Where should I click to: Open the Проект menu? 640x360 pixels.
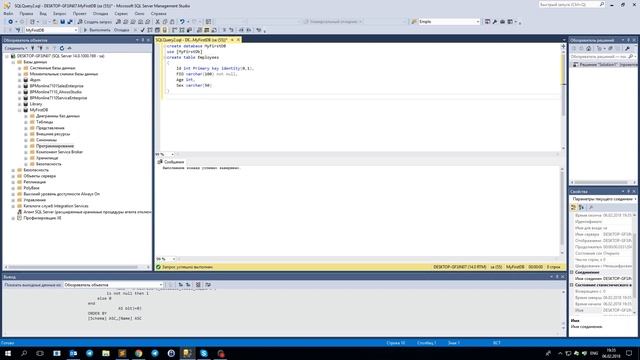click(x=80, y=13)
